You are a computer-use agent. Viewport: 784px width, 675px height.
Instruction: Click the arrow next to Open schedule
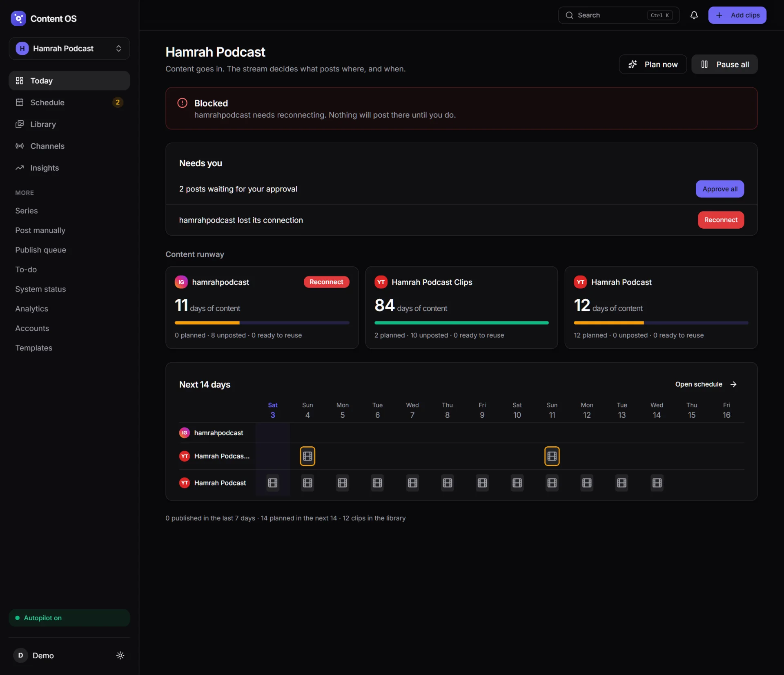click(x=733, y=384)
